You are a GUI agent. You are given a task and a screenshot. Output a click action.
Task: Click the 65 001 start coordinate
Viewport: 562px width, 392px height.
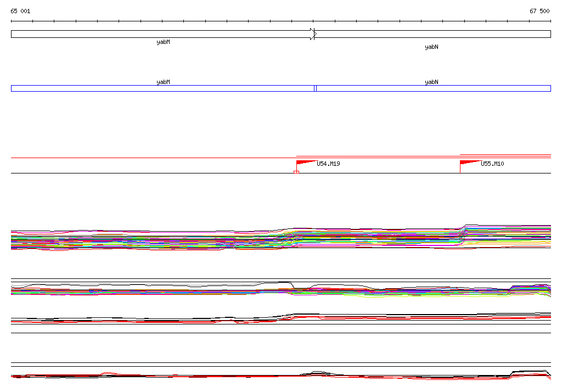point(21,11)
